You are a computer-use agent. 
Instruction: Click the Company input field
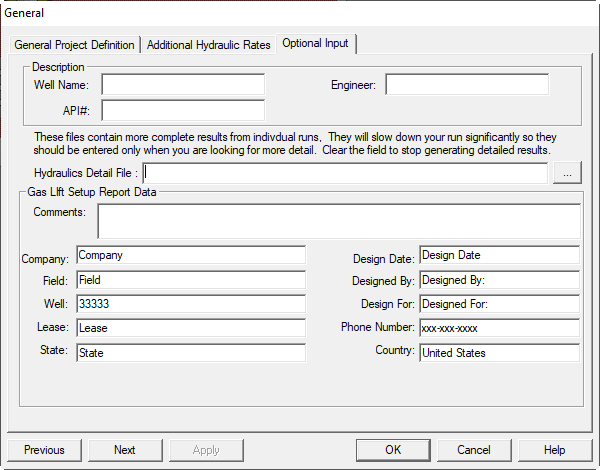click(191, 255)
